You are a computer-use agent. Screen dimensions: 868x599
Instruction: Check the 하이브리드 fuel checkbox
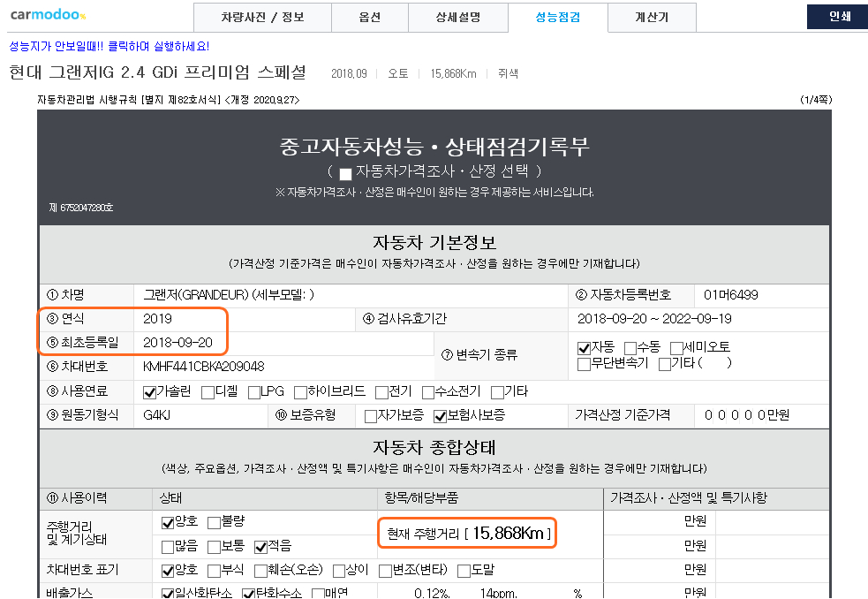pyautogui.click(x=300, y=393)
